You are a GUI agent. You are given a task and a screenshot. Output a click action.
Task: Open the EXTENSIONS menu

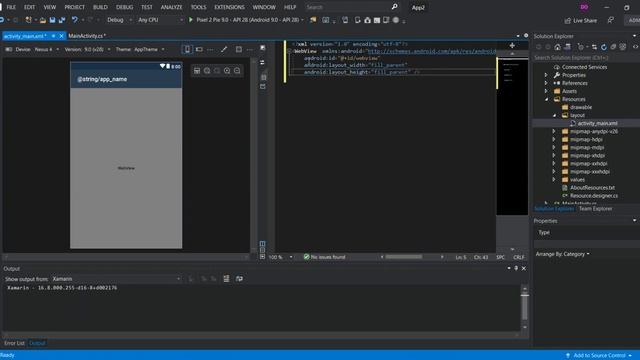point(229,7)
